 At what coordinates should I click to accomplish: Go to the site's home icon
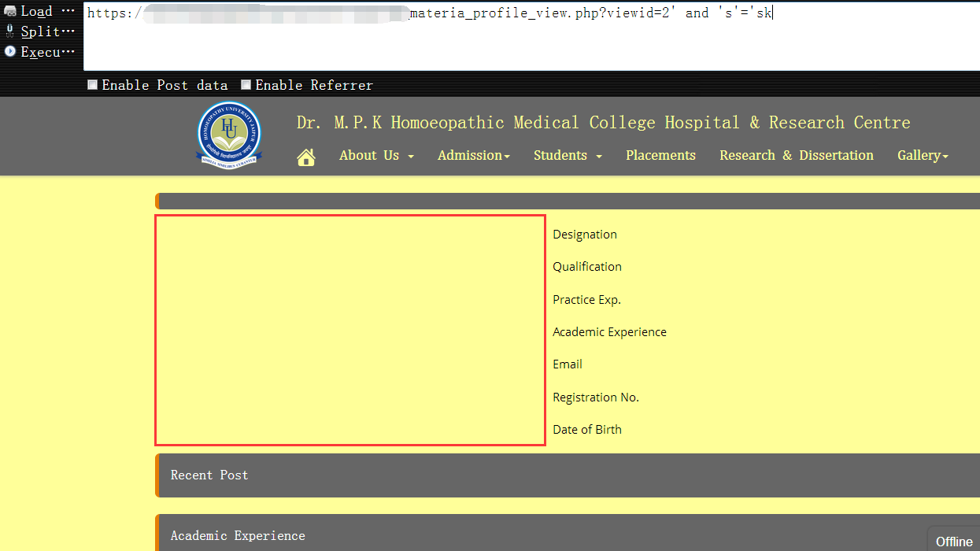click(306, 157)
